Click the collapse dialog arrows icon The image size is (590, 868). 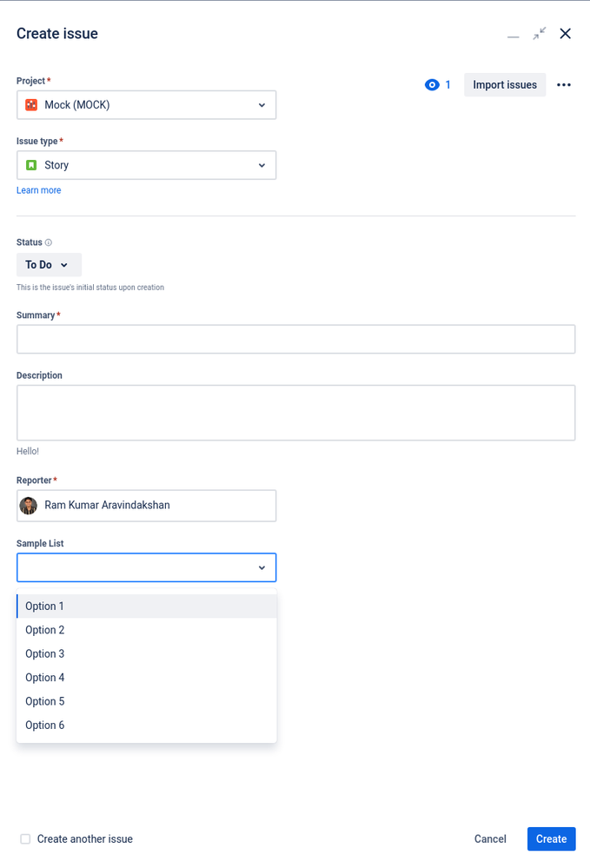pyautogui.click(x=539, y=34)
